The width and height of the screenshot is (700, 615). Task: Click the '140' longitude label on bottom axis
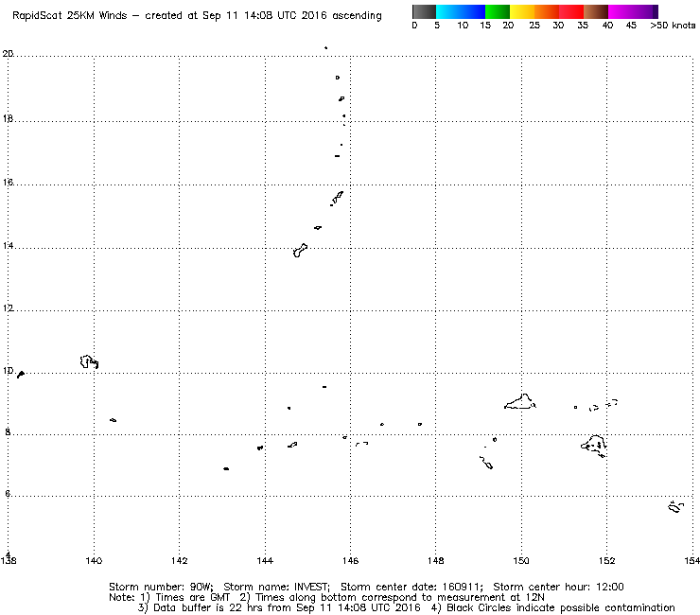(x=94, y=560)
